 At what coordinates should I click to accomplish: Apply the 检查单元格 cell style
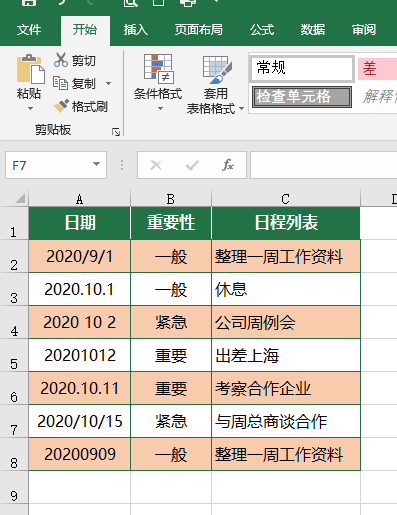click(302, 97)
